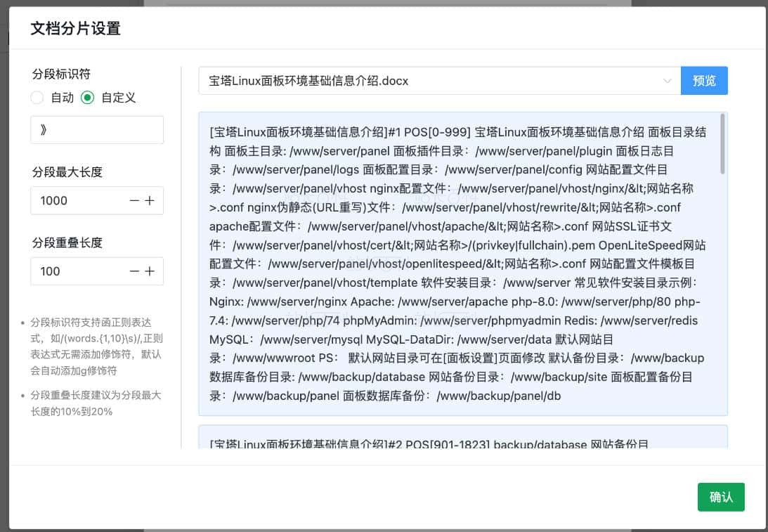The image size is (768, 532).
Task: Click the text /www/backup/panel/db in preview
Action: coord(499,396)
